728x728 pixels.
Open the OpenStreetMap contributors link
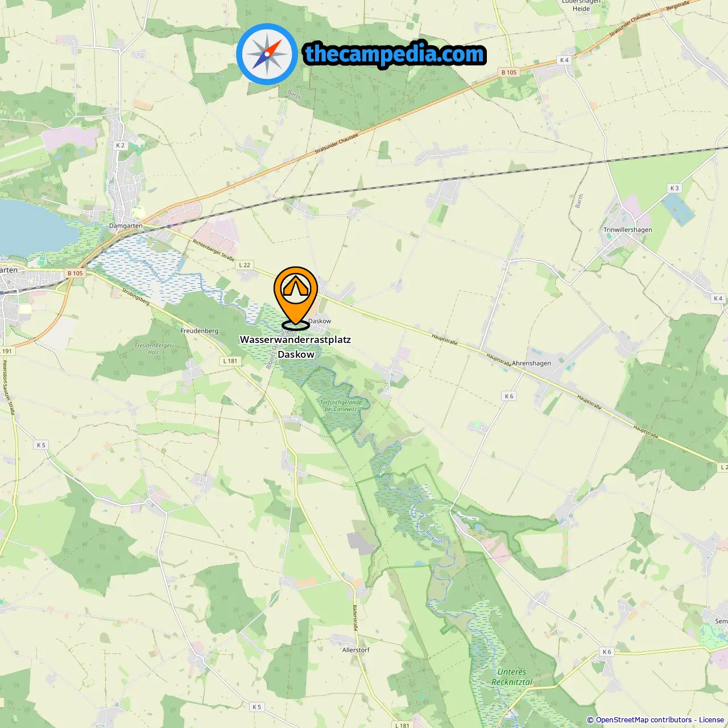(643, 719)
